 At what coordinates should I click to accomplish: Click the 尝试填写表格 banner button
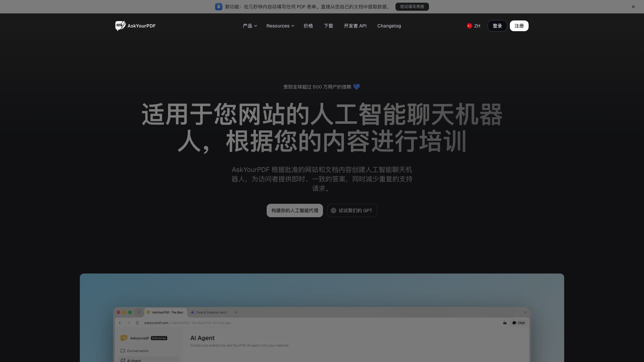[412, 7]
